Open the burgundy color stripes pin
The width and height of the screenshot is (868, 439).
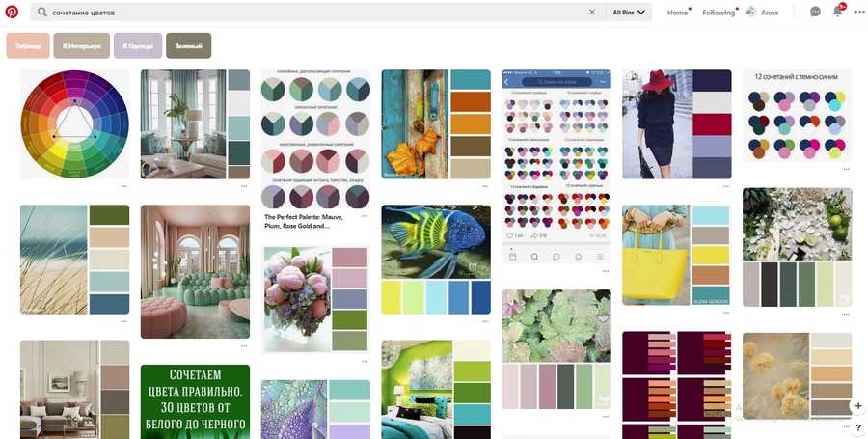[676, 385]
